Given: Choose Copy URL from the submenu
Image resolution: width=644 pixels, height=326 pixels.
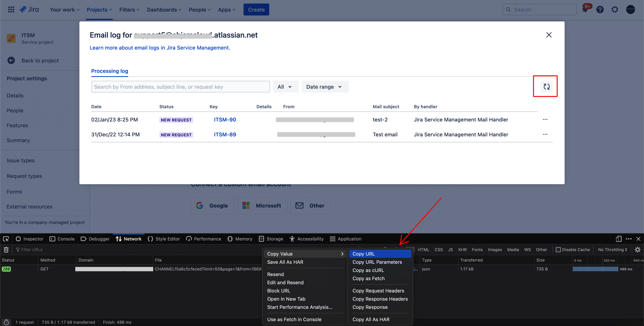Looking at the screenshot, I should 380,254.
